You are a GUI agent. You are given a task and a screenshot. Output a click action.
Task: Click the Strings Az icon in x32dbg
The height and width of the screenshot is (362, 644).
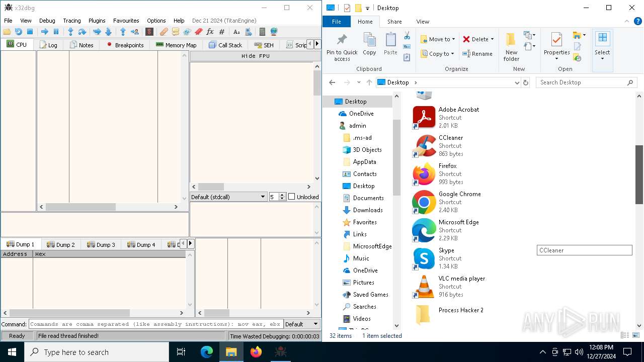[236, 32]
